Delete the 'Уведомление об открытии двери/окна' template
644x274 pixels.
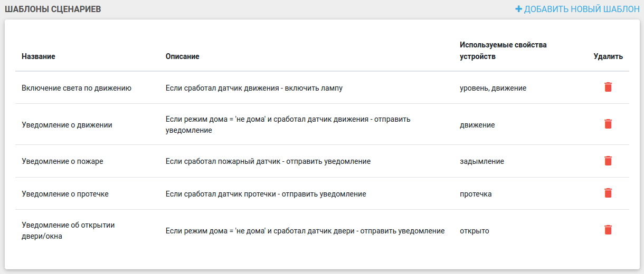pyautogui.click(x=608, y=230)
